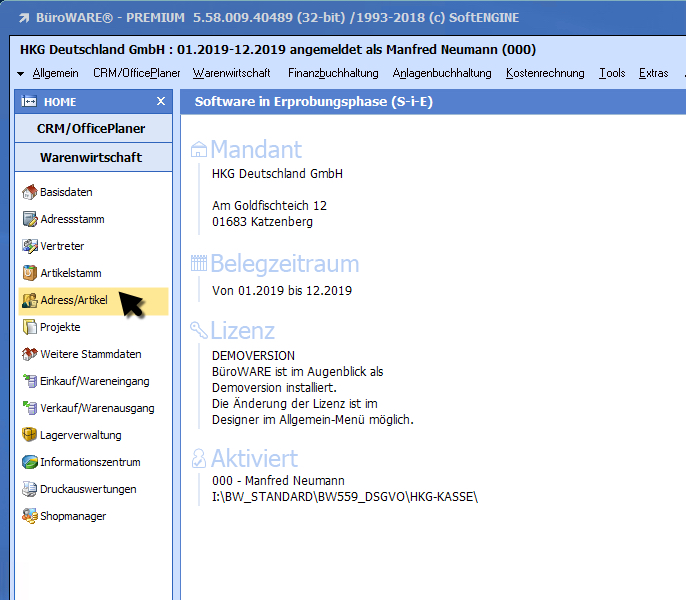Select the Lagerverwaltung icon
The height and width of the screenshot is (600, 686).
pyautogui.click(x=29, y=435)
